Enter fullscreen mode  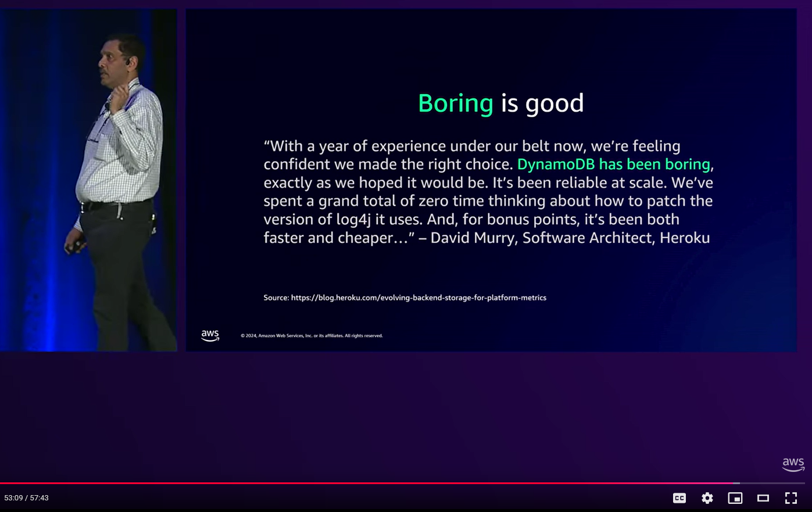tap(791, 498)
